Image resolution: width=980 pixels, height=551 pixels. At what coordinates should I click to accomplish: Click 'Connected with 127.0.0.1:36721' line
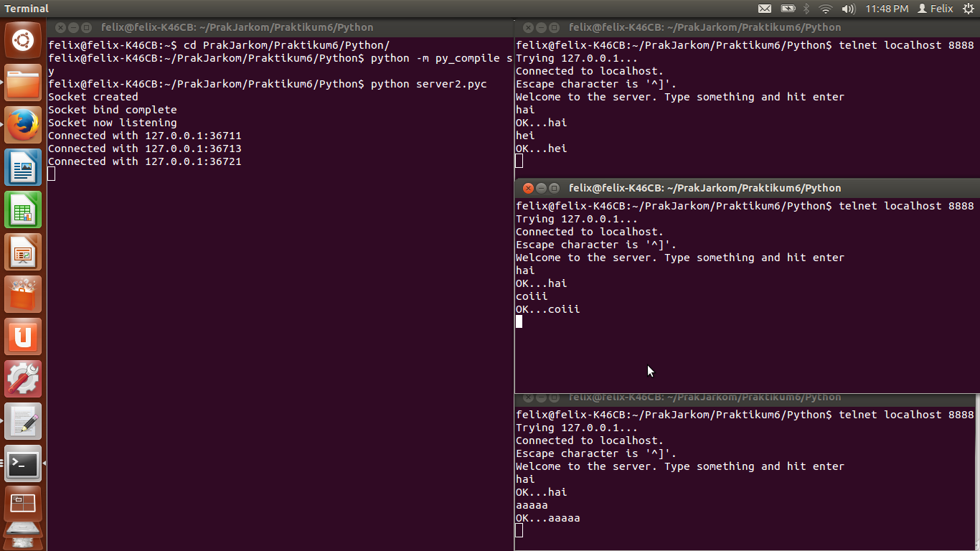point(145,161)
